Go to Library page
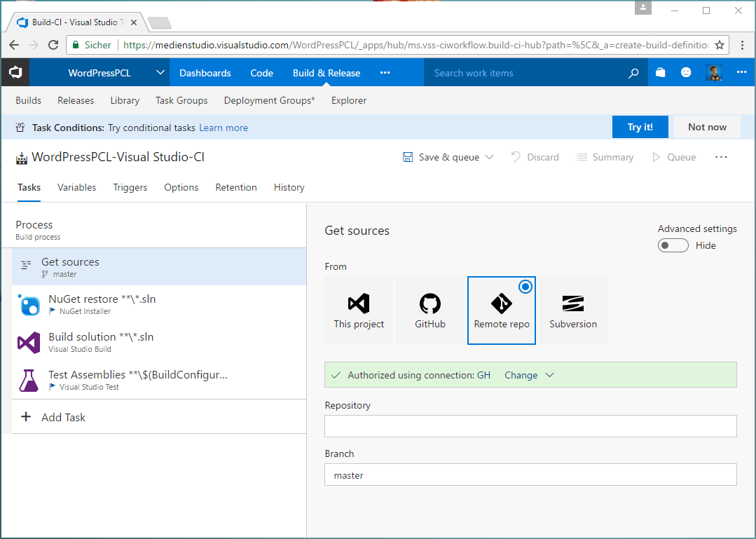756x539 pixels. [x=125, y=100]
